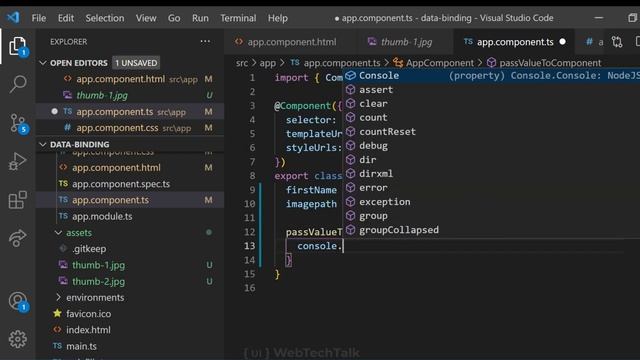Open the Help menu
The image size is (640, 360).
(x=278, y=18)
